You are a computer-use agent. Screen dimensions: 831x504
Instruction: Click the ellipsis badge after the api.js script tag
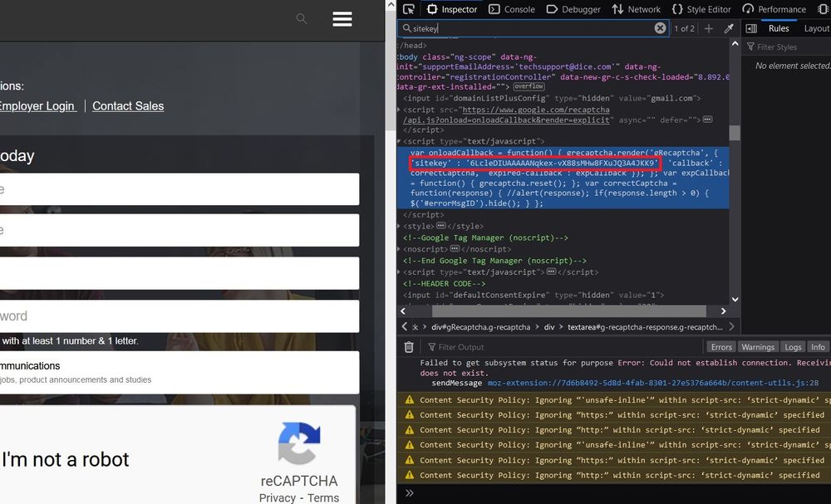click(x=707, y=120)
